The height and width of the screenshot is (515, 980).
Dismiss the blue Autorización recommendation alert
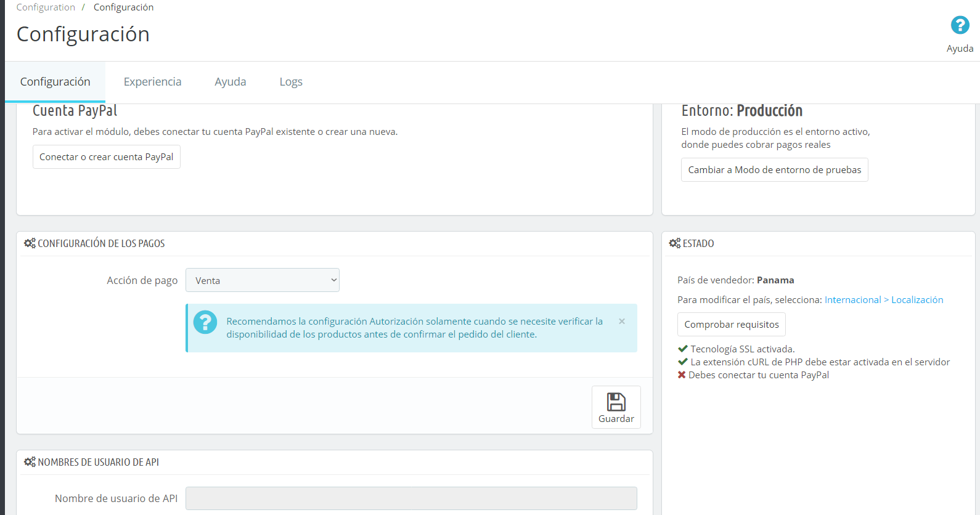[622, 321]
